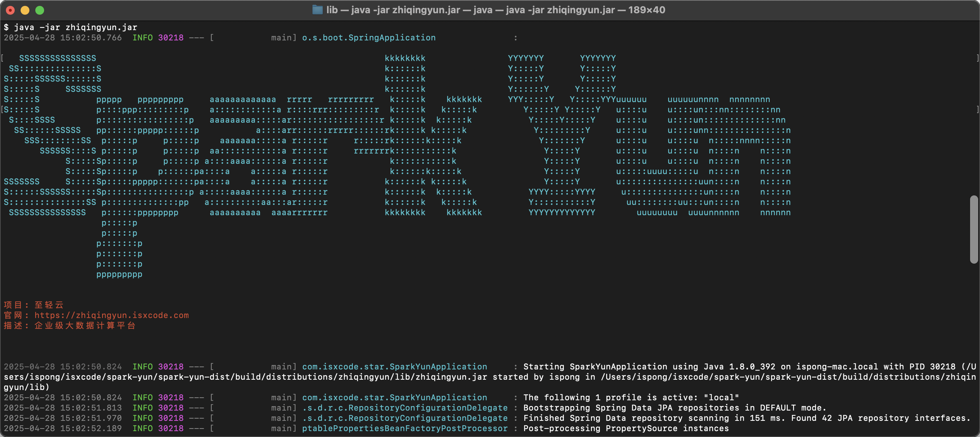Click first com.isxcode.star.SparkYunApplication logger text
Image resolution: width=980 pixels, height=437 pixels.
click(394, 366)
